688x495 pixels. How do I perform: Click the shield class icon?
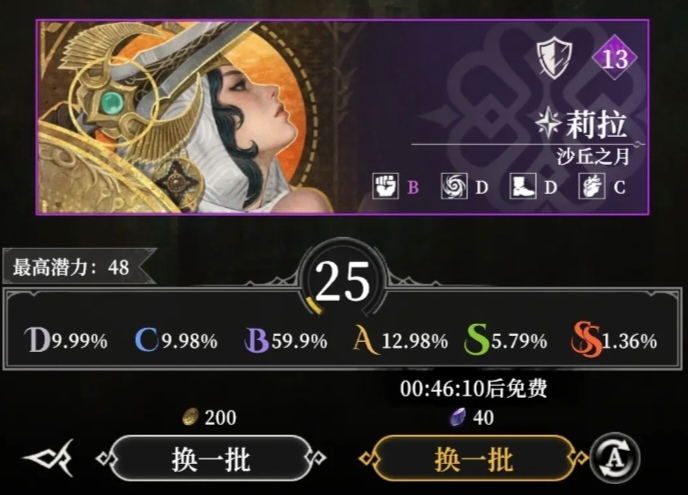(555, 57)
